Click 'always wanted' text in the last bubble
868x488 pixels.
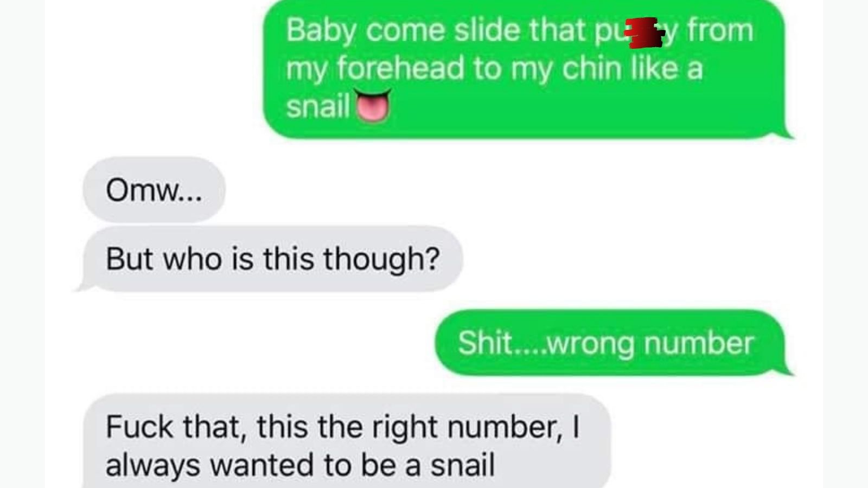(210, 465)
